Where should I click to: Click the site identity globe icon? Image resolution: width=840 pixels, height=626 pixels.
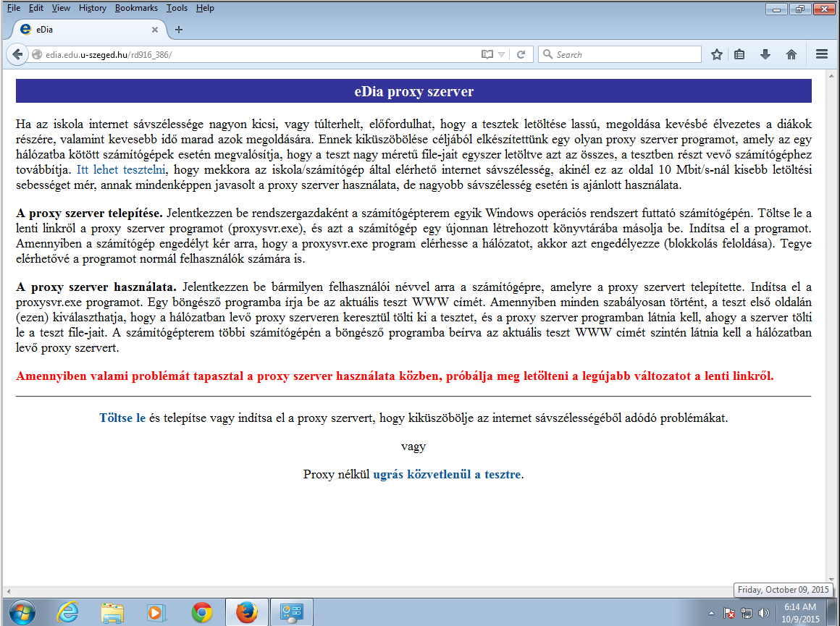tap(37, 54)
